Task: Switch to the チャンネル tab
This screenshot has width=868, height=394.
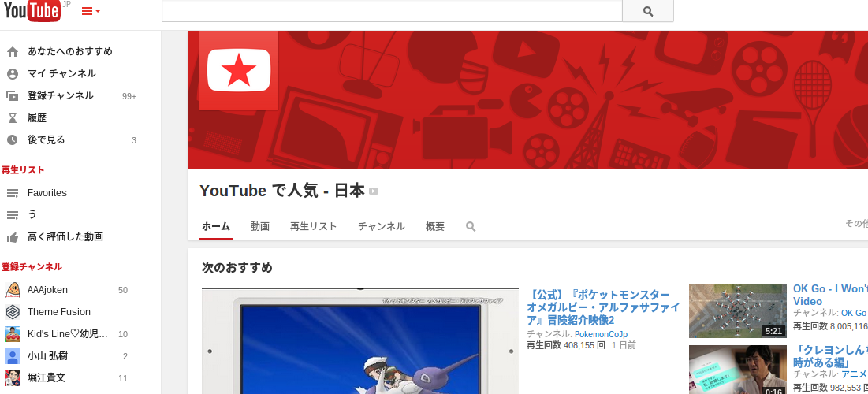Action: click(x=382, y=226)
